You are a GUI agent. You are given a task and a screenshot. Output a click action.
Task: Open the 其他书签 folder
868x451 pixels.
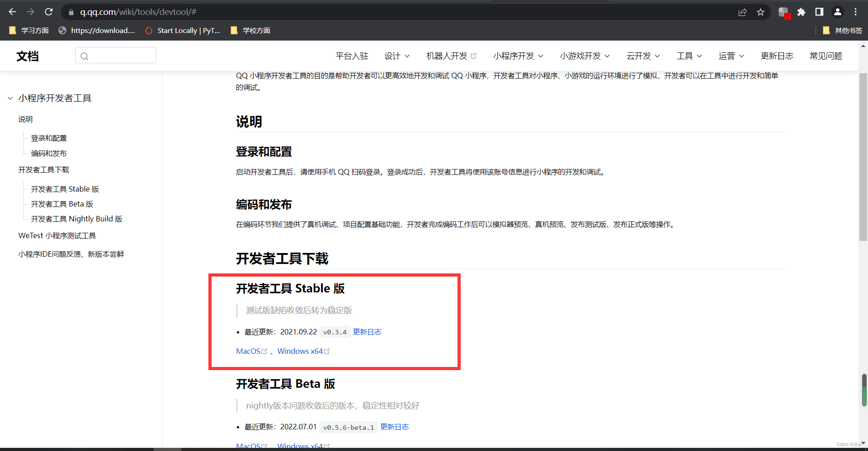(843, 30)
